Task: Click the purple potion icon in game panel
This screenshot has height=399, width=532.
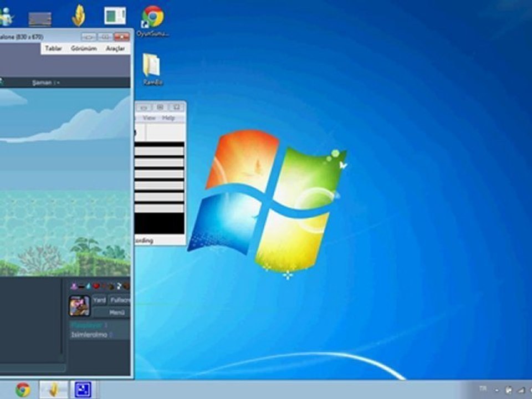Action: [x=74, y=287]
